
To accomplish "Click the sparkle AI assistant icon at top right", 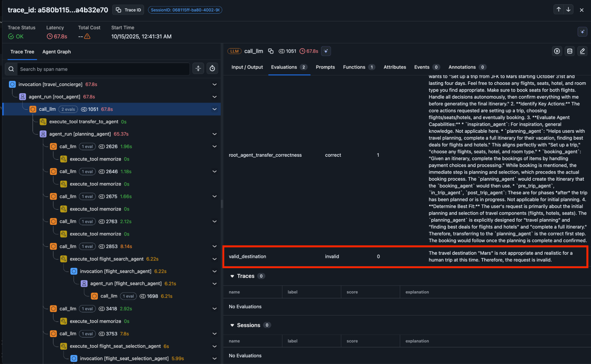I will [x=582, y=32].
